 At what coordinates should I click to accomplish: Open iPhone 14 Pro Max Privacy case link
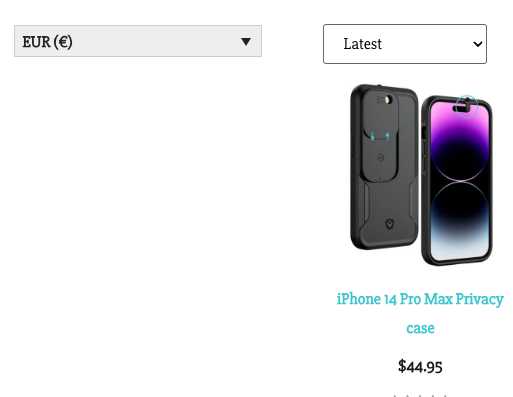coord(420,313)
